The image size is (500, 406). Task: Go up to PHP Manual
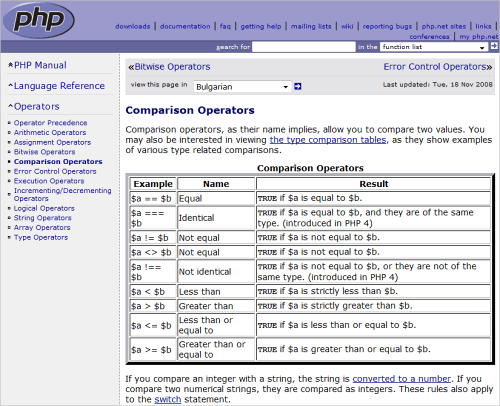click(40, 65)
